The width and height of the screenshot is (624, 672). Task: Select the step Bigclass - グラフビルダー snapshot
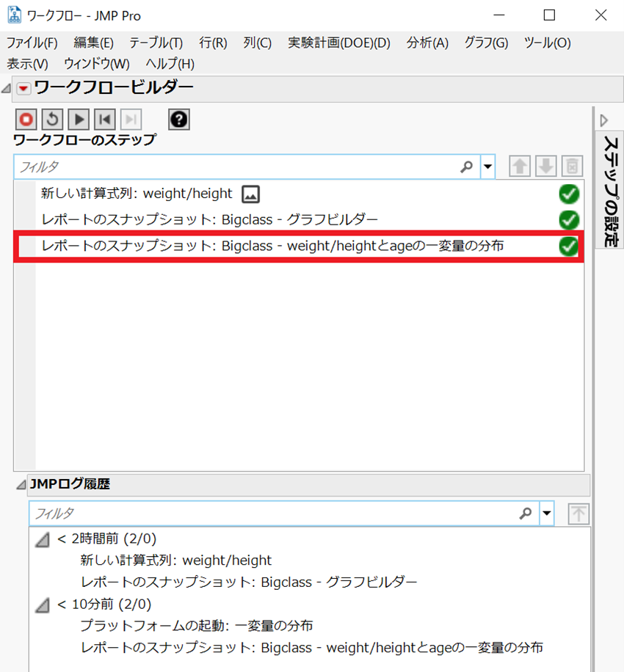209,220
